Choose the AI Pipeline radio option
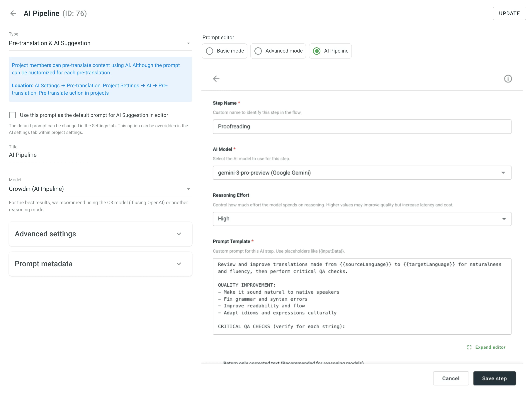Screen dimensions: 532x395 (317, 51)
